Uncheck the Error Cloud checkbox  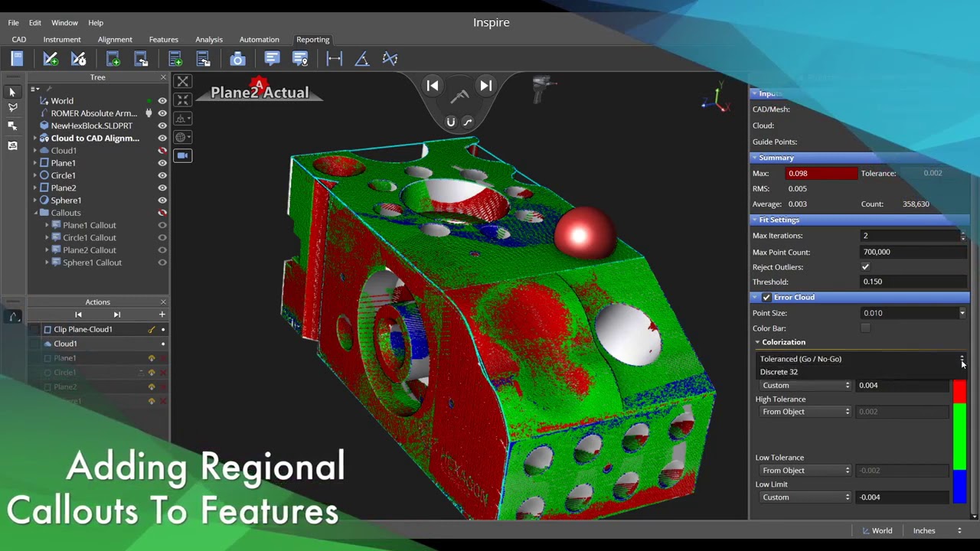(x=766, y=298)
